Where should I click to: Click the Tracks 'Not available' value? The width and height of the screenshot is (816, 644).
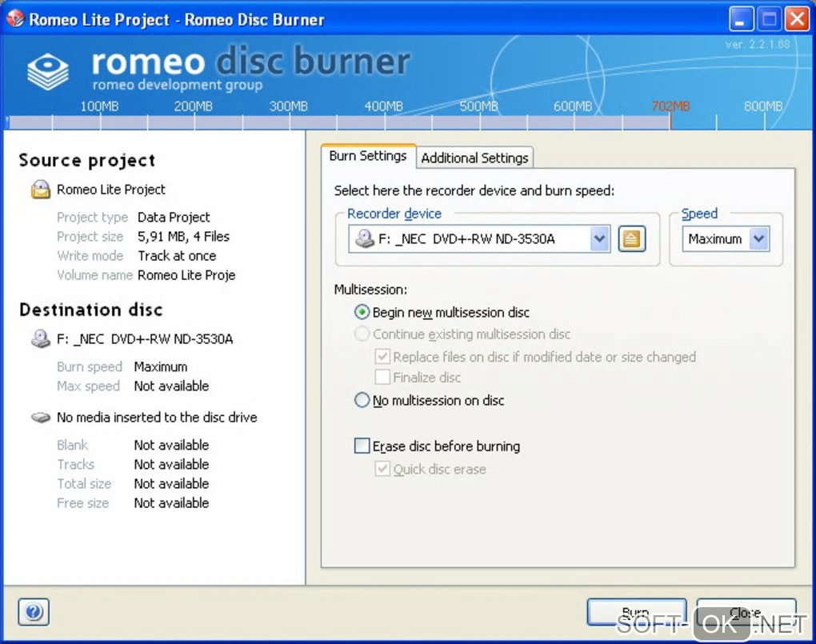coord(172,464)
